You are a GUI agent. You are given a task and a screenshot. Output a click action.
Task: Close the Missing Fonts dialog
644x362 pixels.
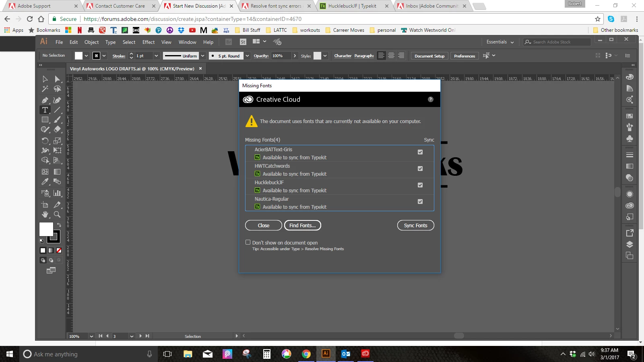pyautogui.click(x=264, y=225)
